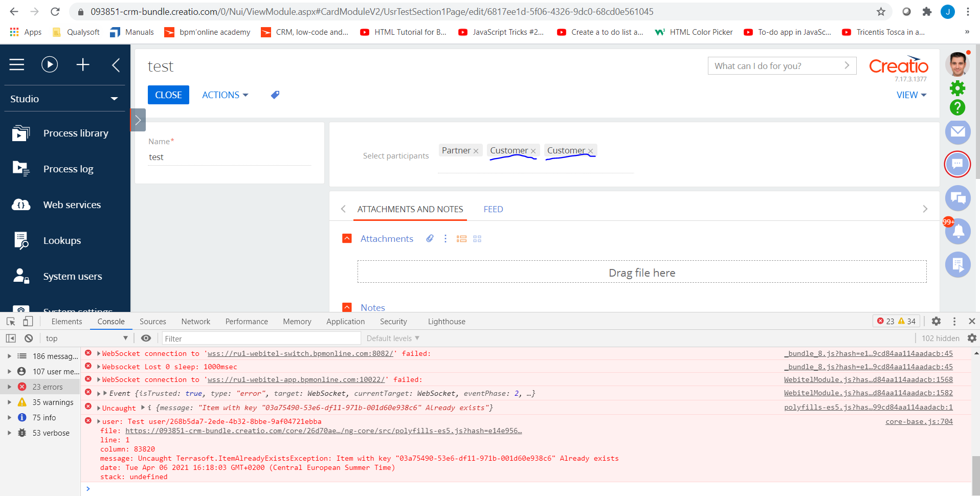
Task: Open console settings gear near hidden count
Action: [972, 338]
